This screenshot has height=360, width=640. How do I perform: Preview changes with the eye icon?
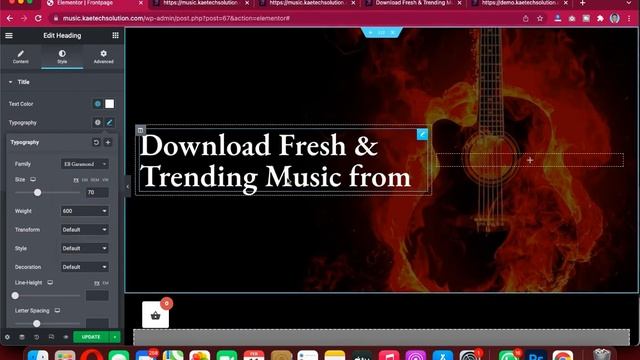pyautogui.click(x=66, y=337)
